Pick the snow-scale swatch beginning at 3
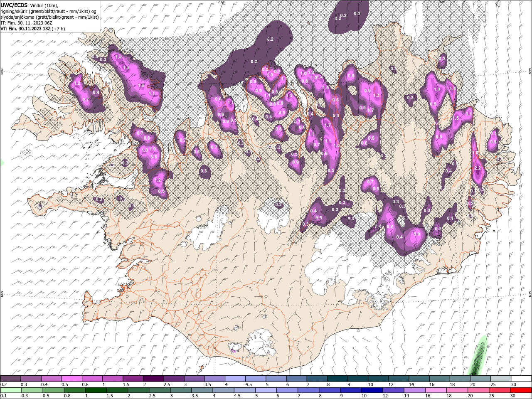 coord(194,379)
